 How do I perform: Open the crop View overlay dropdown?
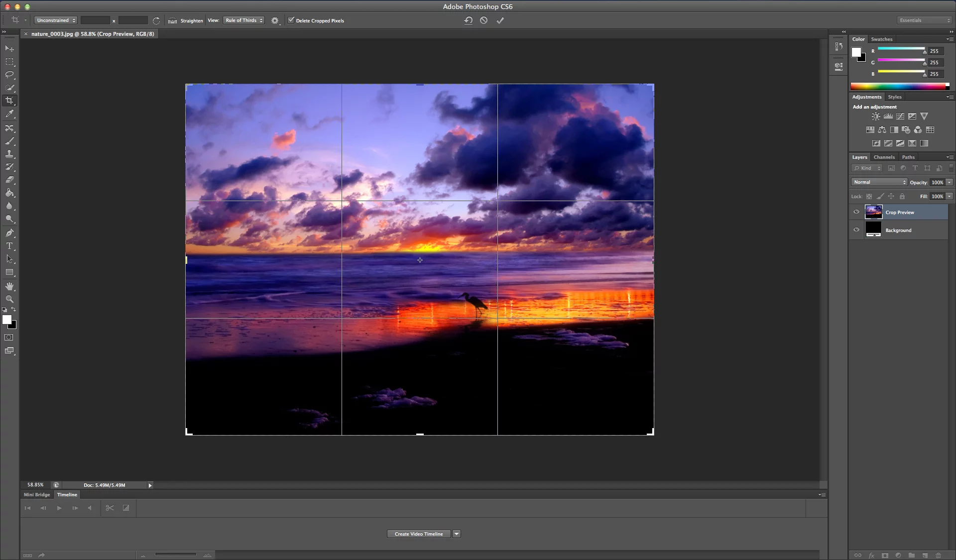pos(243,20)
